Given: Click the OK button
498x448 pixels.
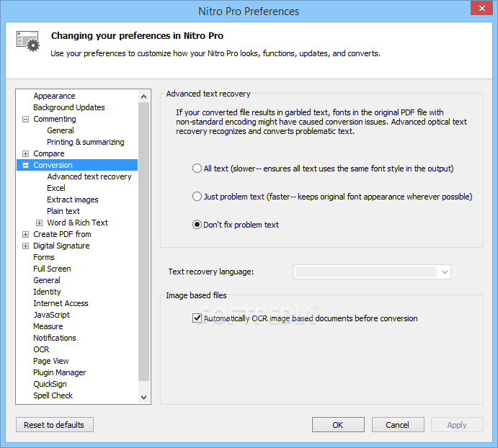Looking at the screenshot, I should point(338,424).
